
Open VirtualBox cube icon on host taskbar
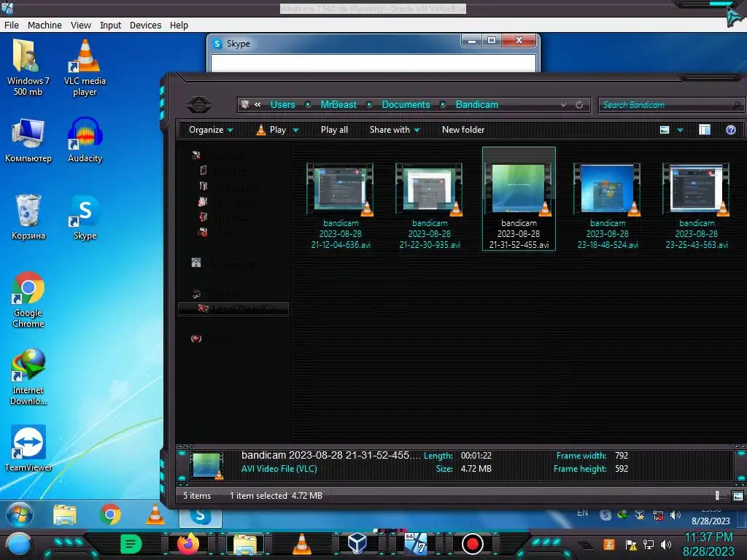[357, 543]
